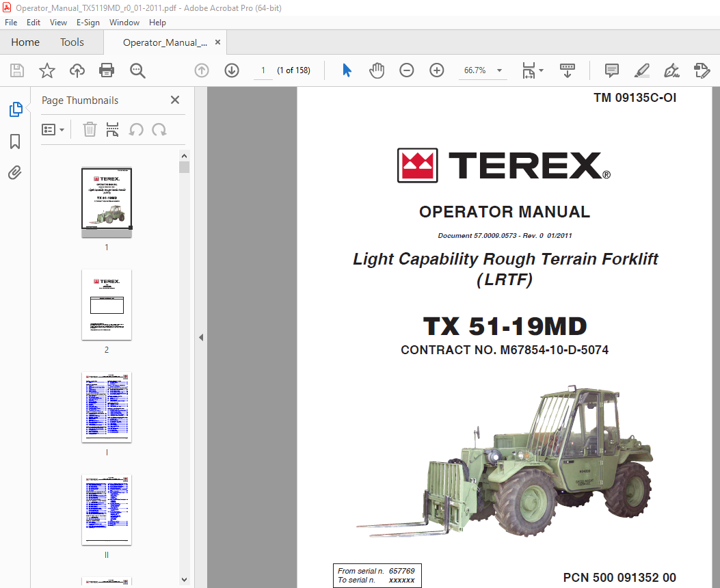The height and width of the screenshot is (588, 720).
Task: Switch to the Home tab
Action: tap(25, 42)
